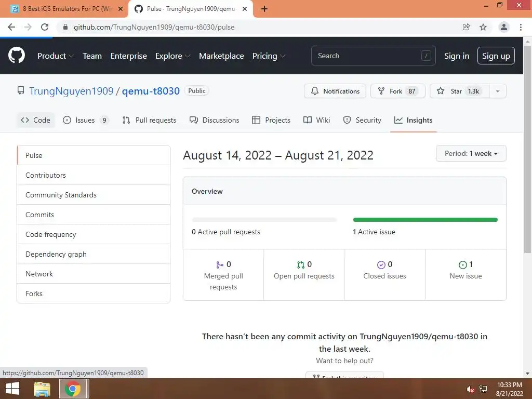Expand the Product dropdown menu
The image size is (532, 399).
pos(55,56)
